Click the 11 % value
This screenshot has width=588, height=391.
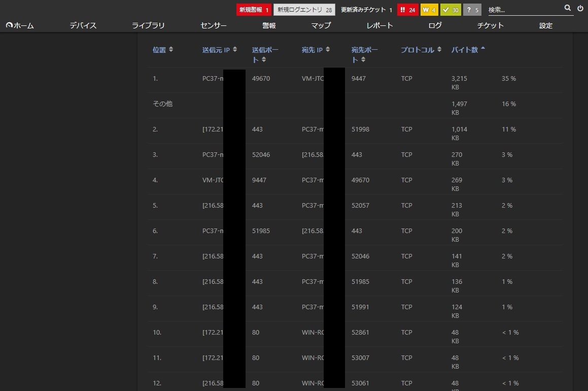point(509,129)
